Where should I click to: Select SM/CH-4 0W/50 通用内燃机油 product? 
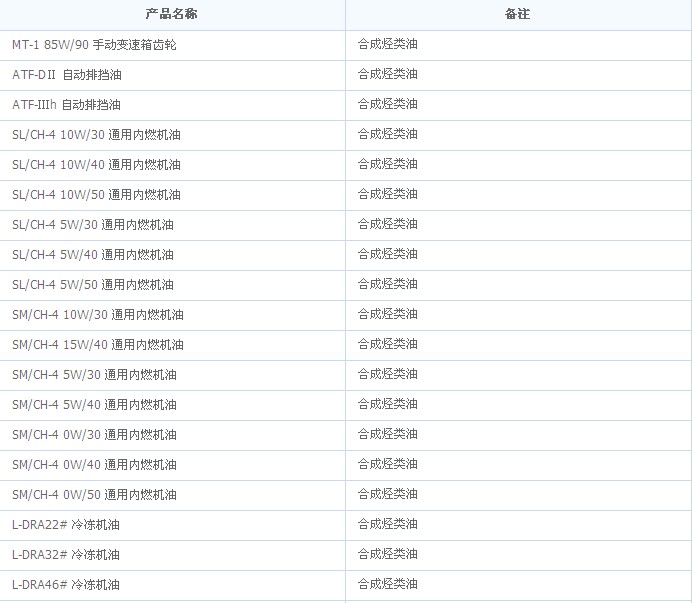click(x=94, y=495)
